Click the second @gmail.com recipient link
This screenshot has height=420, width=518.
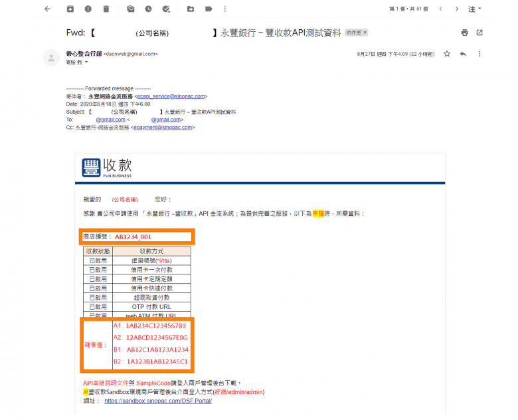point(166,120)
